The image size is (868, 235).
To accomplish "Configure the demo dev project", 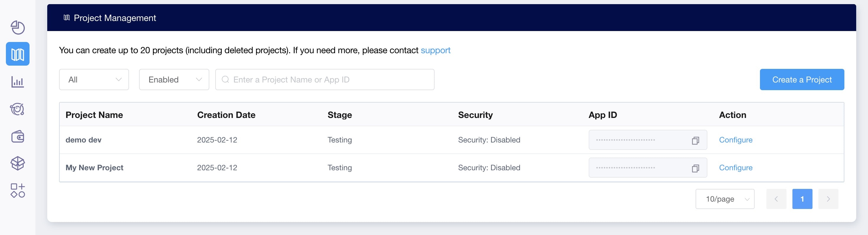I will [735, 140].
